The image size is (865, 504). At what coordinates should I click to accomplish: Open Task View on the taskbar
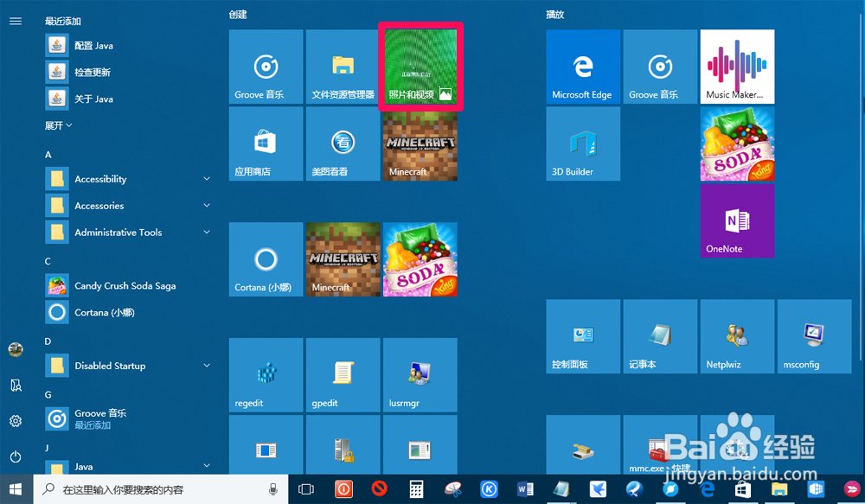tap(305, 489)
